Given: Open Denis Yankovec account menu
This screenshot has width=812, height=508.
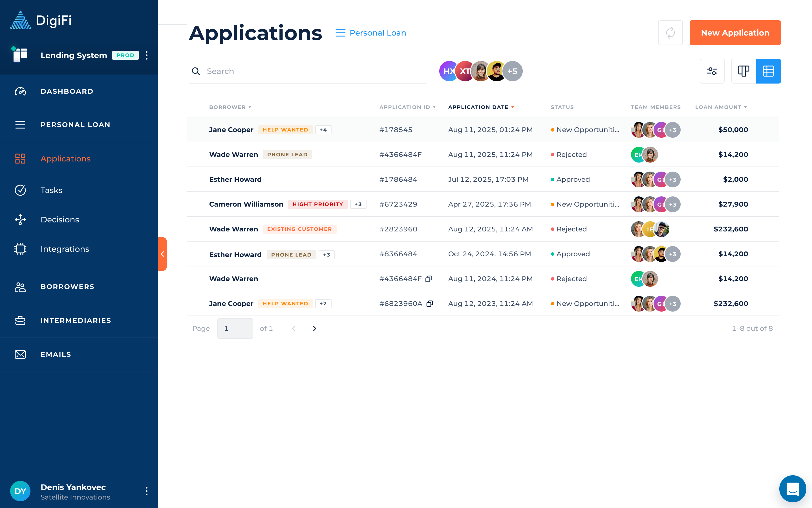Looking at the screenshot, I should [147, 491].
